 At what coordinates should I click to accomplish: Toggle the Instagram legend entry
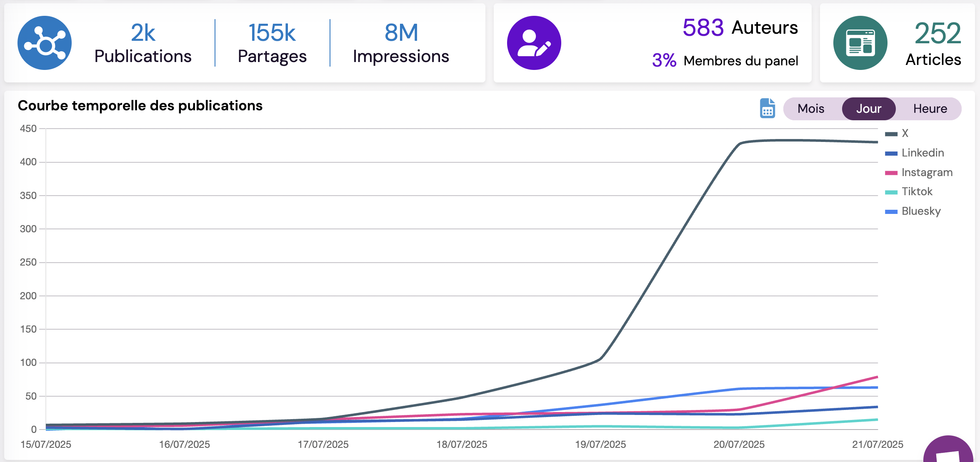click(927, 172)
